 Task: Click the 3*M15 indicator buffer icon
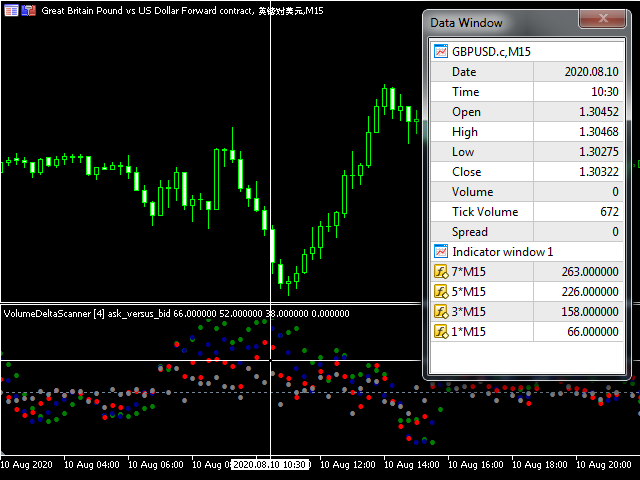(440, 312)
